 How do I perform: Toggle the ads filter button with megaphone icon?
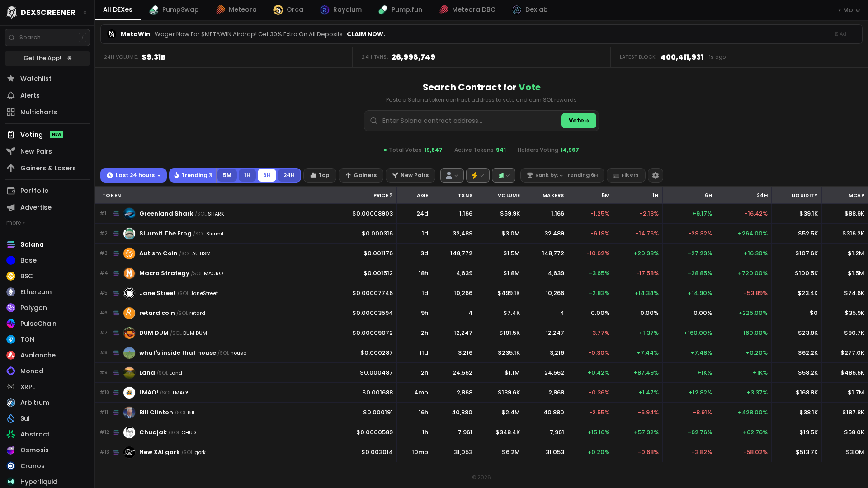pyautogui.click(x=504, y=175)
